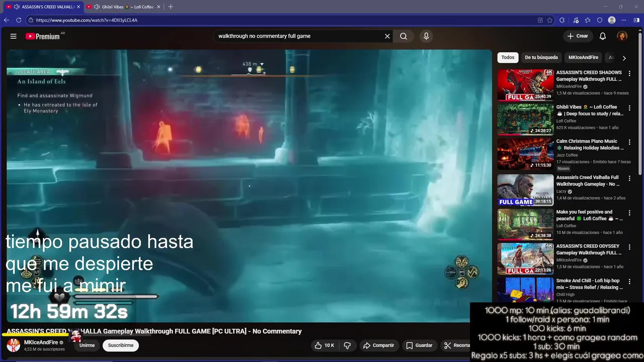Select the De tu búsqueda chip

(x=541, y=57)
